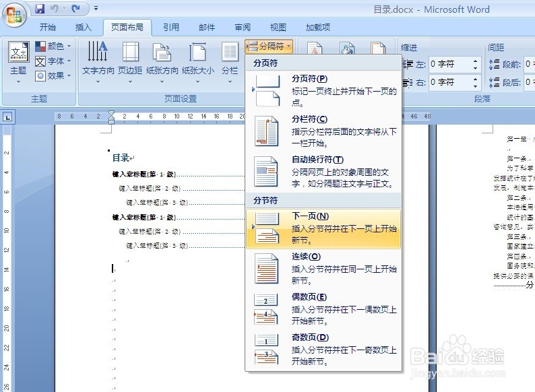The width and height of the screenshot is (535, 392).
Task: Click the 段后 spacing after field
Action: (530, 82)
